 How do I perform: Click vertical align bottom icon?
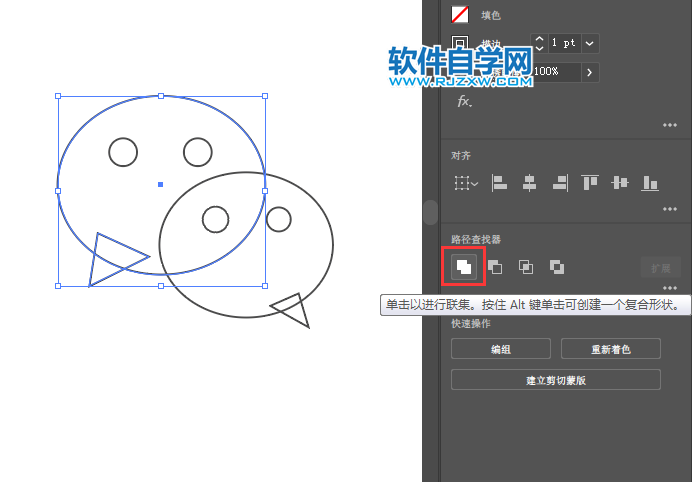(x=650, y=183)
